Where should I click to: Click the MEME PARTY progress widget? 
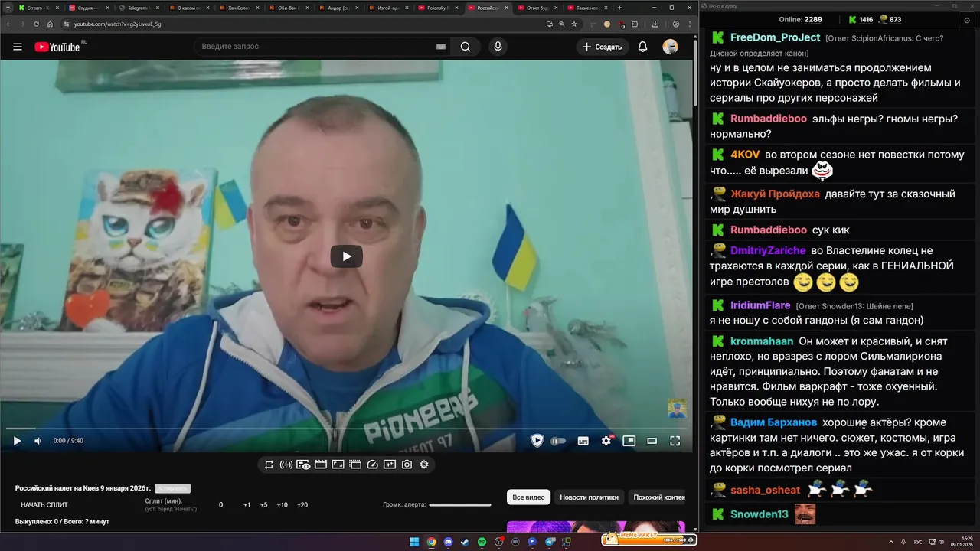(x=648, y=539)
